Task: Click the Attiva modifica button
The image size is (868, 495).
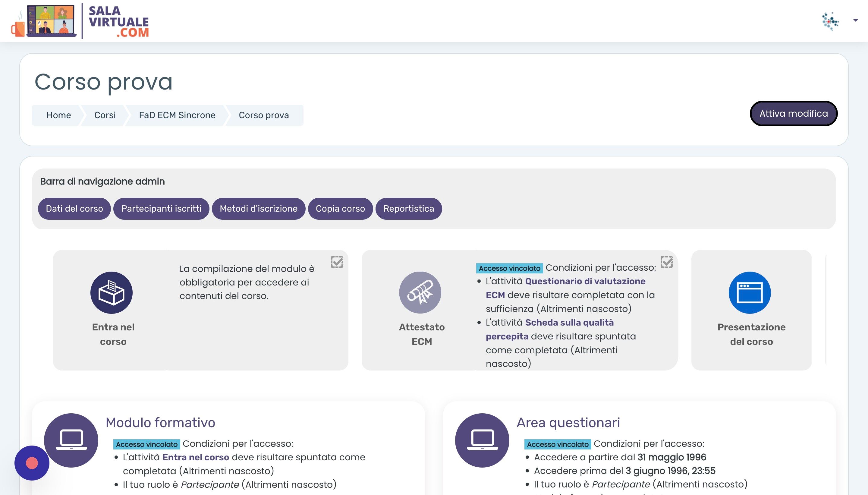Action: pyautogui.click(x=794, y=114)
